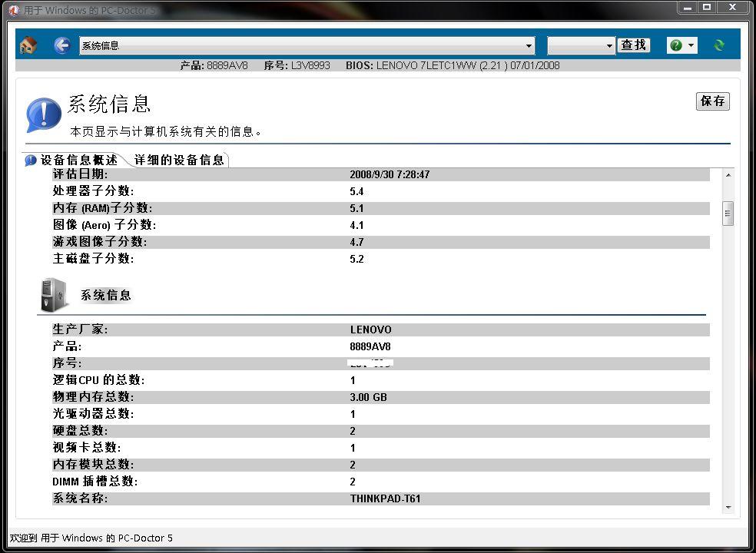Click the green refresh icon

point(719,45)
